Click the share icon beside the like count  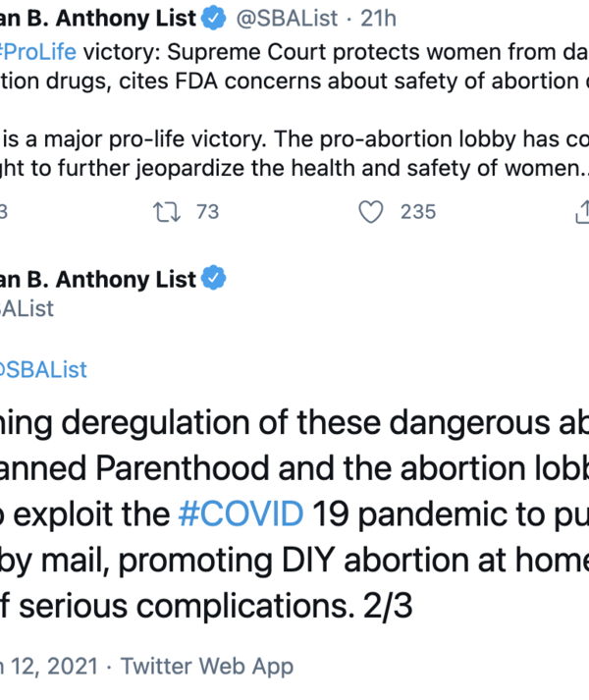click(x=581, y=211)
